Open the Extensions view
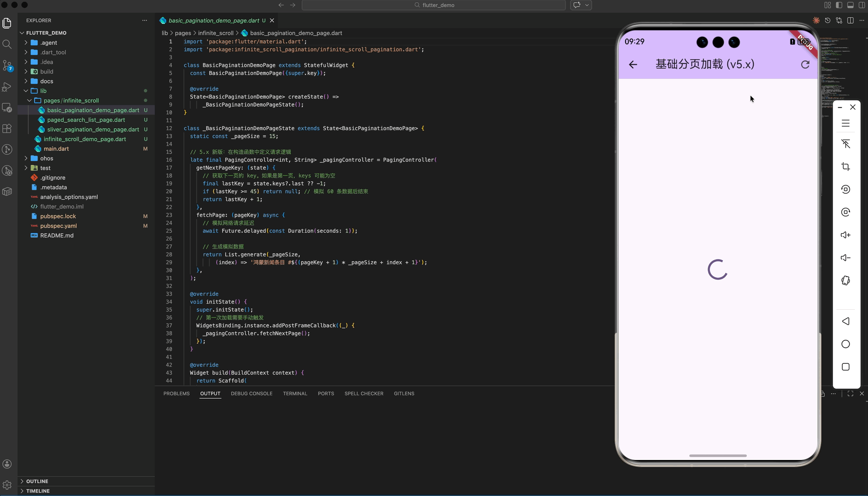The height and width of the screenshot is (496, 868). [7, 129]
